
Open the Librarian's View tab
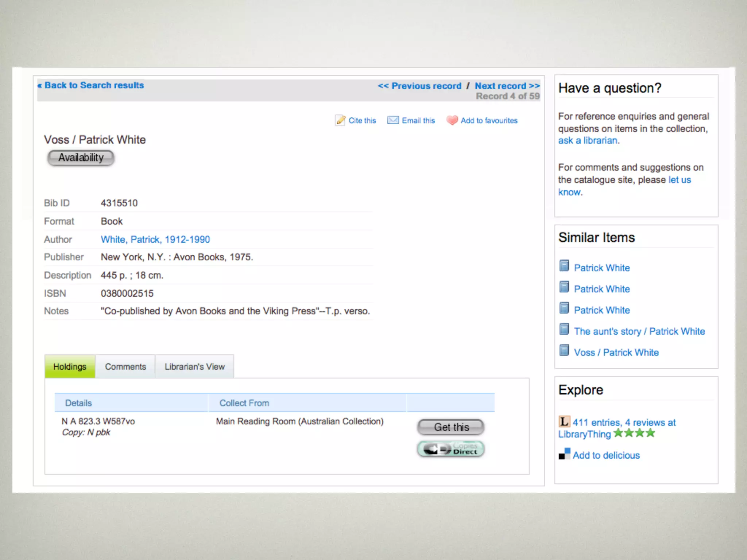click(194, 367)
